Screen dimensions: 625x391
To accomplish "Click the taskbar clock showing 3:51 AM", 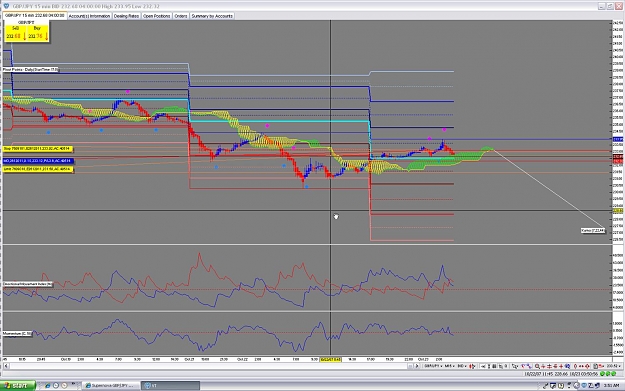I will (x=611, y=386).
